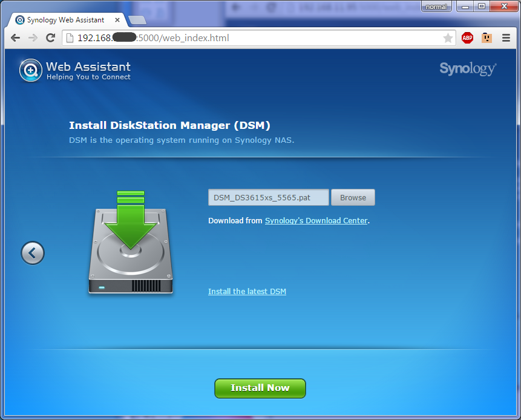Open Synology's Download Center link
This screenshot has height=420, width=521.
(x=316, y=221)
